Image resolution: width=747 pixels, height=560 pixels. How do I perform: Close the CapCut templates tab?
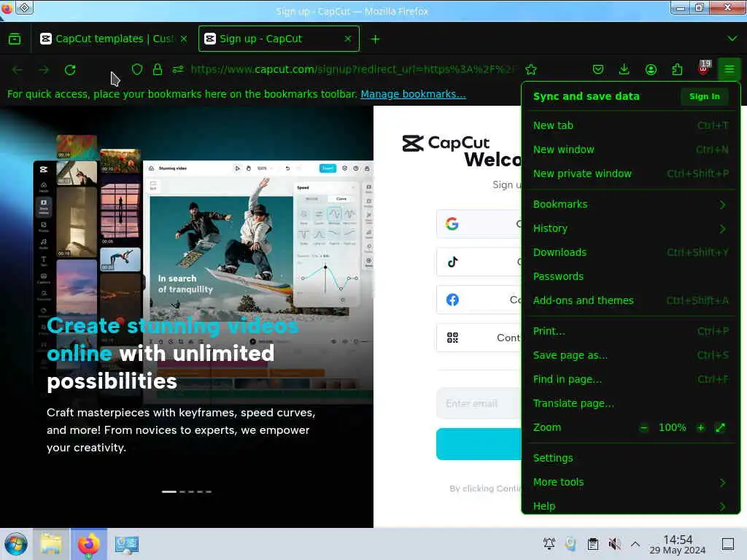pyautogui.click(x=184, y=39)
